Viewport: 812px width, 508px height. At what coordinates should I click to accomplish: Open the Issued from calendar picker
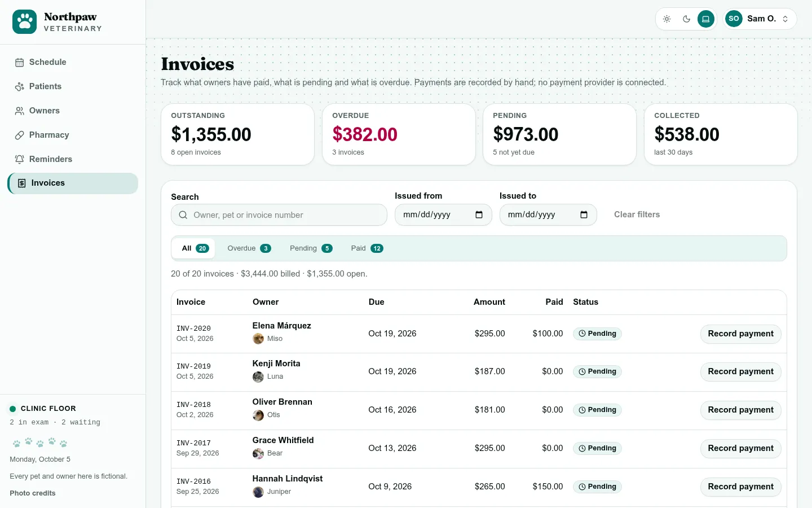point(479,214)
